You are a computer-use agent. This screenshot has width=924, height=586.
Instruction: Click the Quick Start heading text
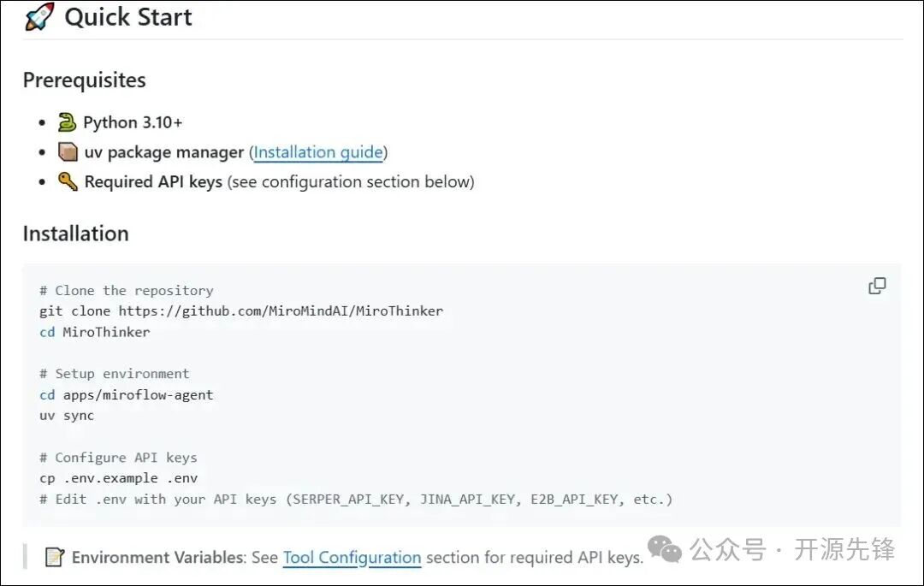pos(128,17)
